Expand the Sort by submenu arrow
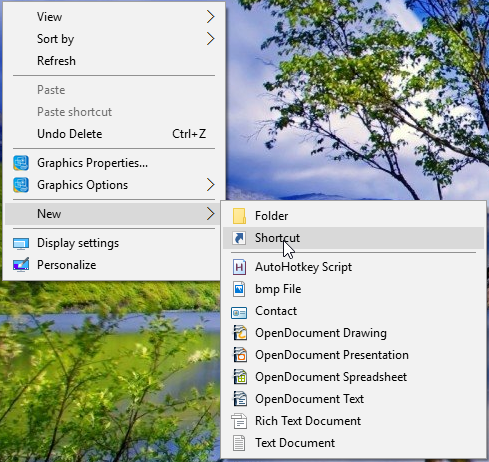The image size is (489, 462). [x=210, y=39]
